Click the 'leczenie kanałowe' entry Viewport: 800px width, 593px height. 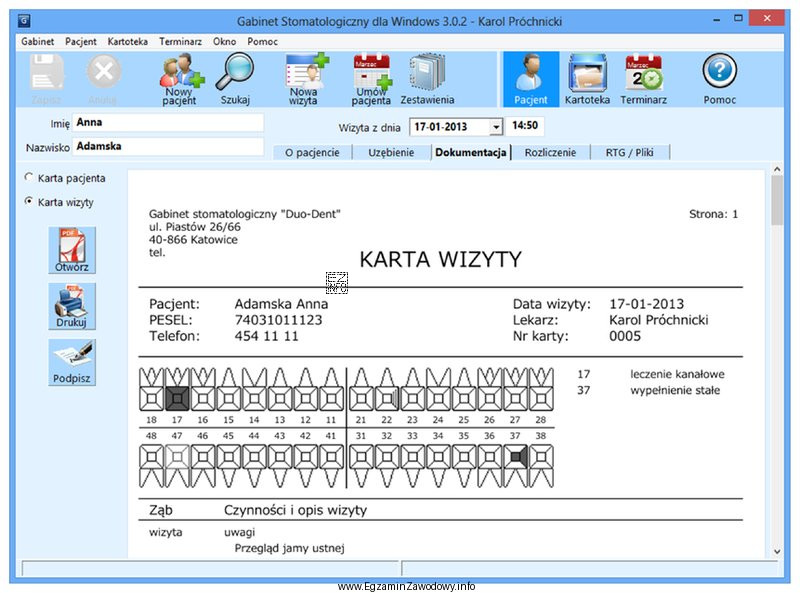click(x=677, y=374)
